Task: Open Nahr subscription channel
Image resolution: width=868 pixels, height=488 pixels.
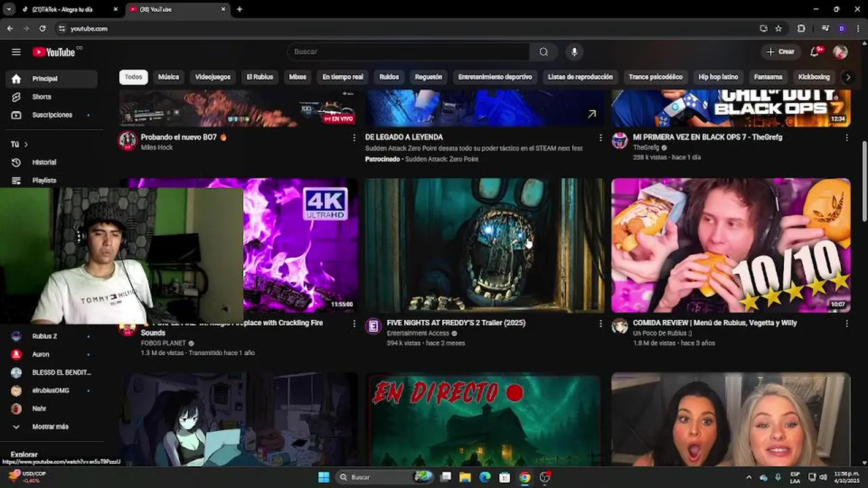Action: [52, 409]
